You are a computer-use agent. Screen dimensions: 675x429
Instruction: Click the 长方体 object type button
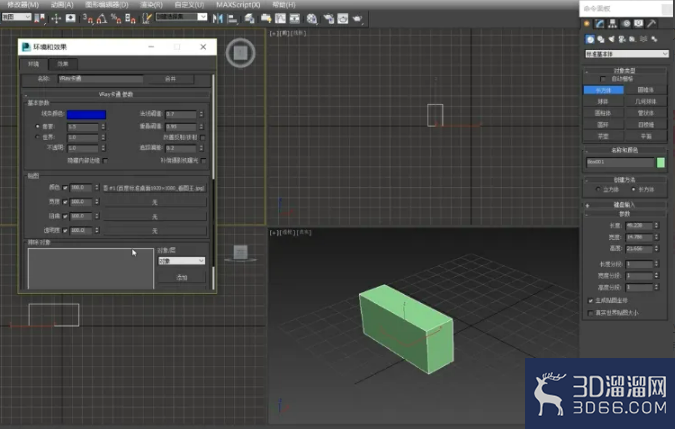point(604,90)
